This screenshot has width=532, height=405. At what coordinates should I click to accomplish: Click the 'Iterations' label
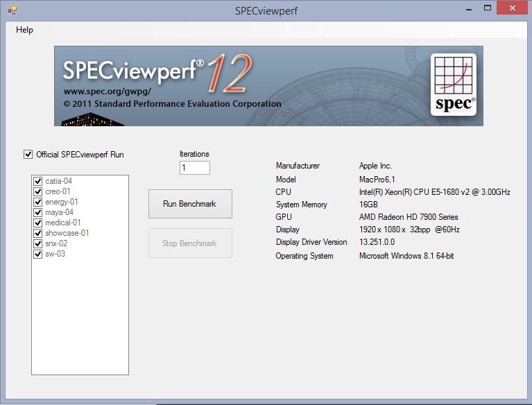(194, 154)
